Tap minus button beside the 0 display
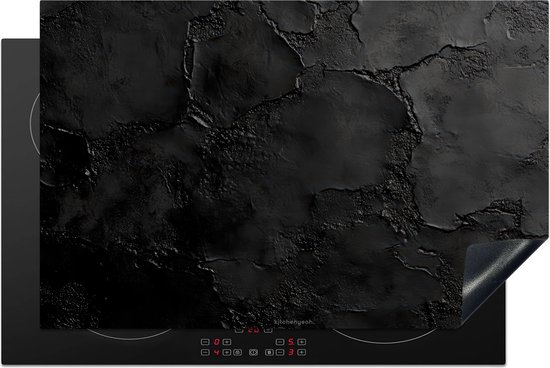The image size is (550, 368). click(205, 342)
